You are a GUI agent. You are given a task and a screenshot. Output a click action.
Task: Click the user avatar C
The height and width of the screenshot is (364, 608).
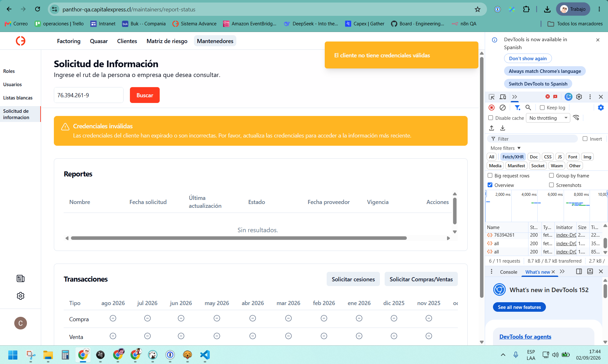(x=21, y=323)
